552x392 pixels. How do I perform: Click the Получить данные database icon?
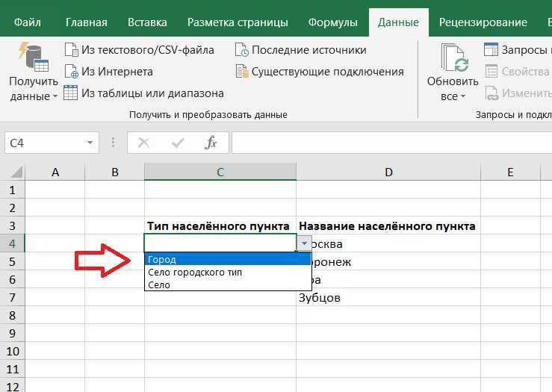coord(34,57)
